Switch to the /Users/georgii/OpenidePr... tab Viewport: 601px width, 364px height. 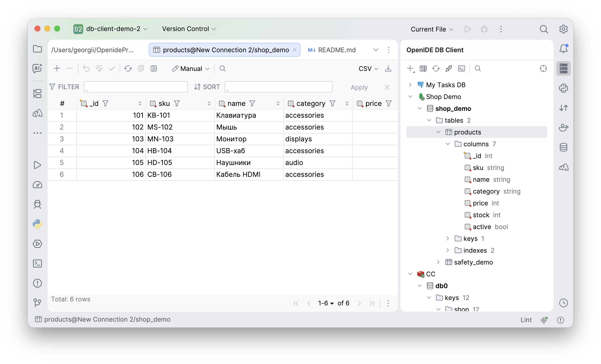pyautogui.click(x=92, y=50)
